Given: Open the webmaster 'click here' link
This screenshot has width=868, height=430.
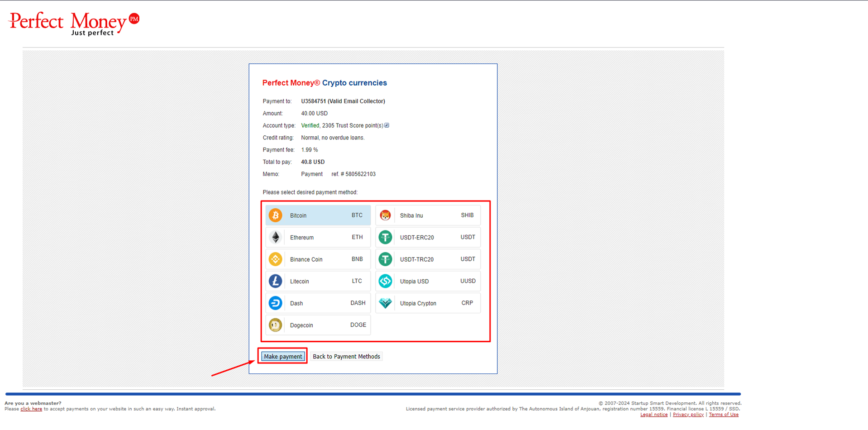Looking at the screenshot, I should (x=31, y=409).
